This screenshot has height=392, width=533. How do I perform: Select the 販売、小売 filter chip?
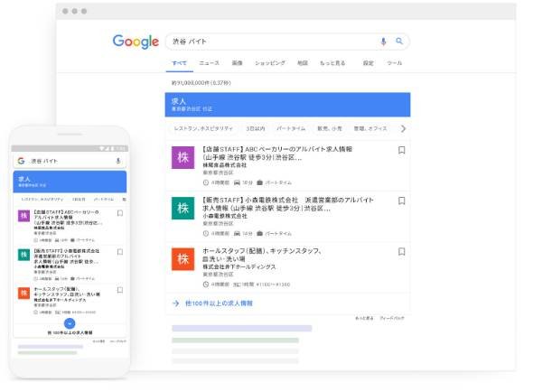click(x=330, y=128)
